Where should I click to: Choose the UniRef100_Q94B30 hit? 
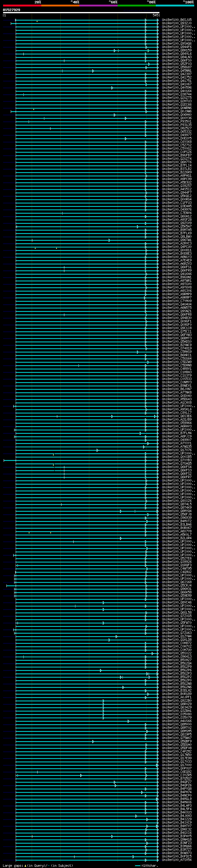tap(177, 318)
